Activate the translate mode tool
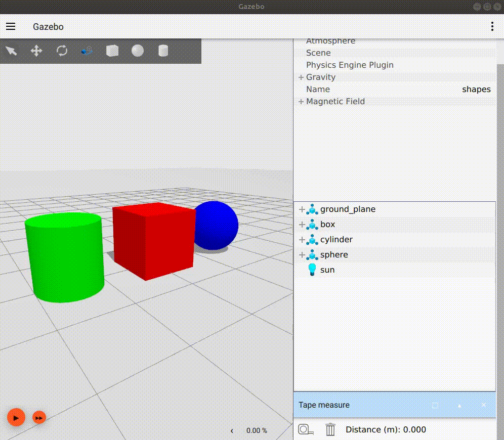 pyautogui.click(x=36, y=51)
